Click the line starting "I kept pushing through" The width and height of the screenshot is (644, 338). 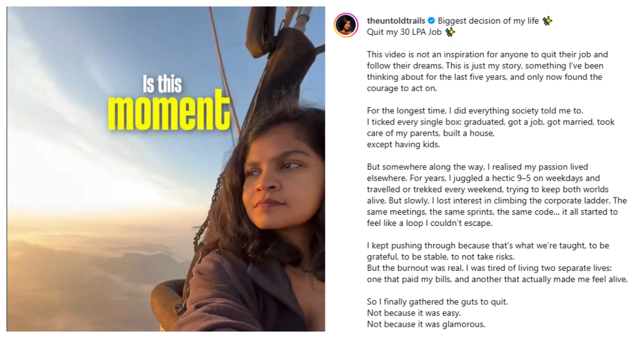[488, 245]
